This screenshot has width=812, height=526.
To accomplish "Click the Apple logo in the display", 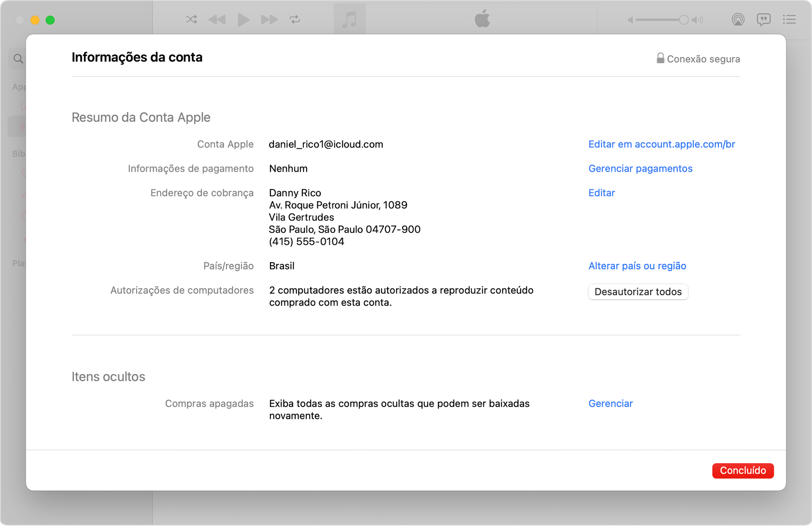I will click(482, 19).
